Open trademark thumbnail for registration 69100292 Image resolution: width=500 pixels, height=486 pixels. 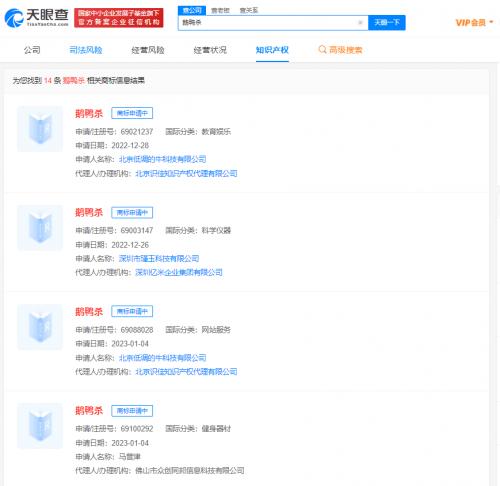click(x=40, y=426)
